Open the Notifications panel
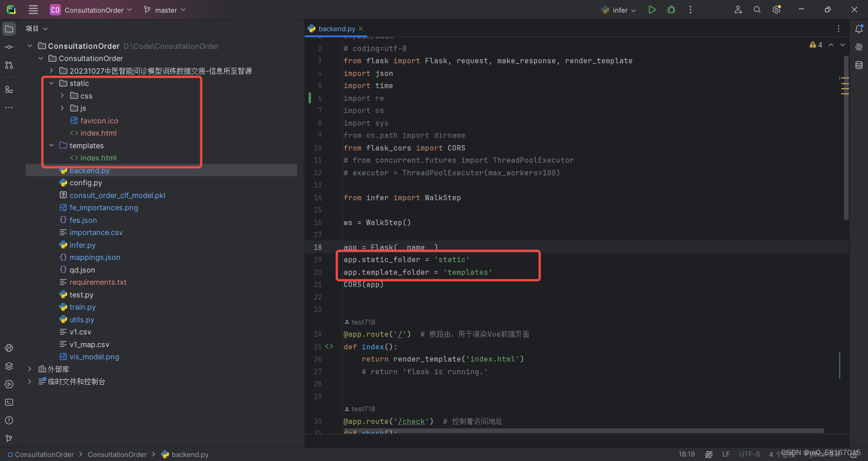The width and height of the screenshot is (868, 461). pyautogui.click(x=859, y=29)
